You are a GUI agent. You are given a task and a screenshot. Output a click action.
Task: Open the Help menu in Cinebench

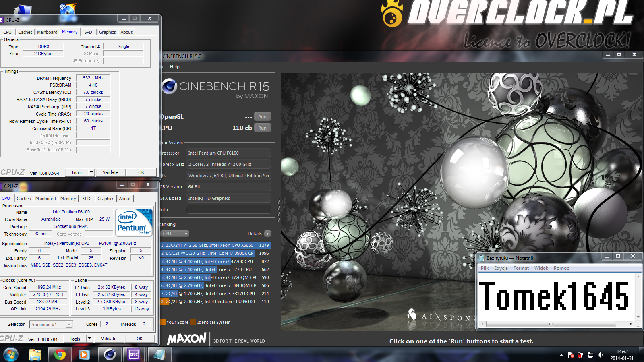175,67
